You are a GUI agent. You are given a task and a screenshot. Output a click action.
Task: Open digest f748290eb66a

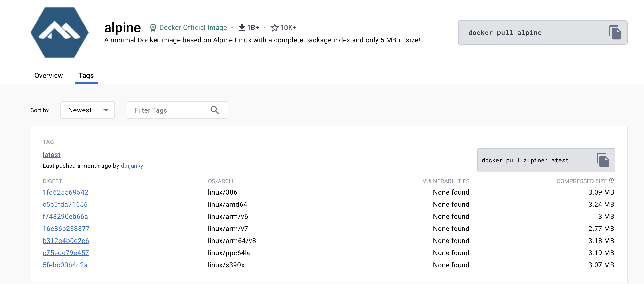coord(65,216)
